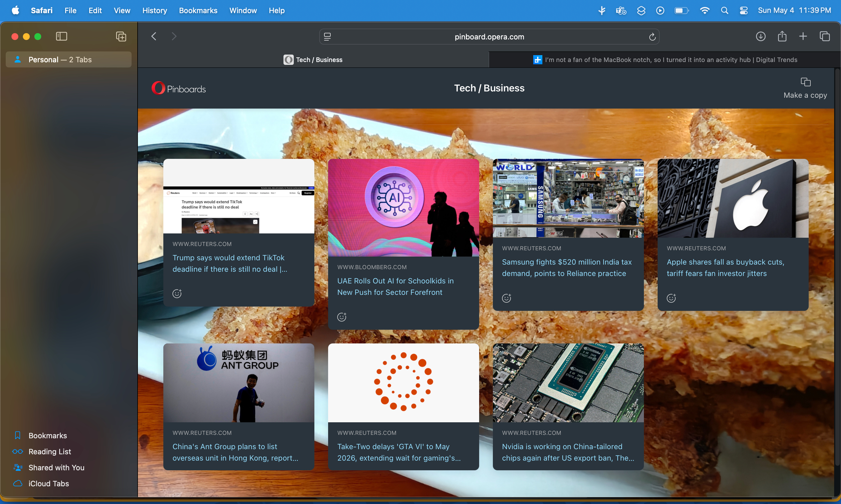Click the Share icon in toolbar
This screenshot has width=841, height=504.
click(x=782, y=36)
